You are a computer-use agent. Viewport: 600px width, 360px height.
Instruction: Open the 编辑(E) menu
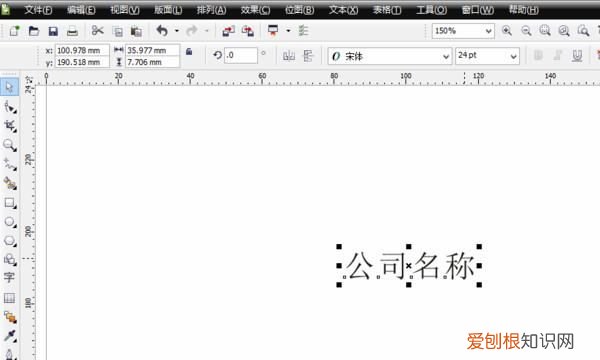coord(81,10)
